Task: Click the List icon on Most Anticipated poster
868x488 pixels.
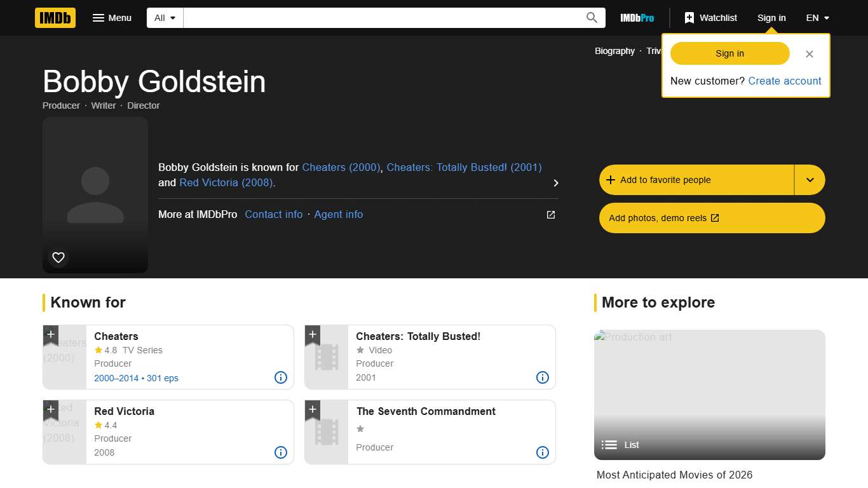Action: 609,445
